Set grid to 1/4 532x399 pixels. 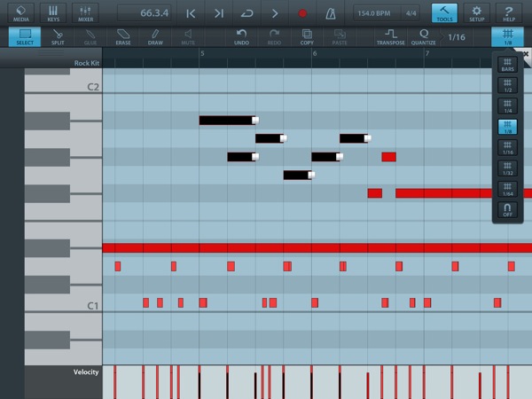(x=507, y=106)
